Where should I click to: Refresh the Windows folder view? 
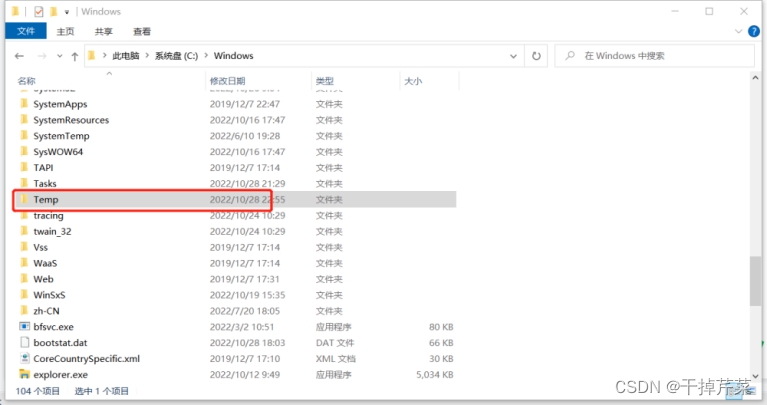point(536,56)
